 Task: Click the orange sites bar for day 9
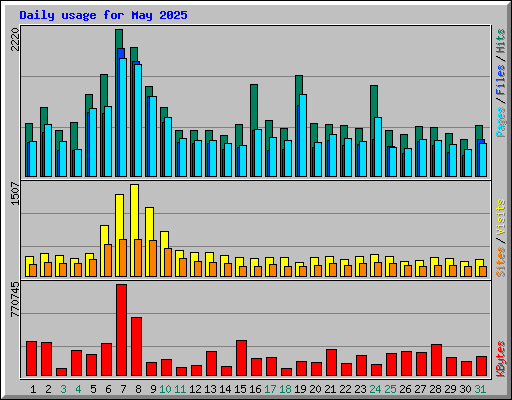(153, 258)
